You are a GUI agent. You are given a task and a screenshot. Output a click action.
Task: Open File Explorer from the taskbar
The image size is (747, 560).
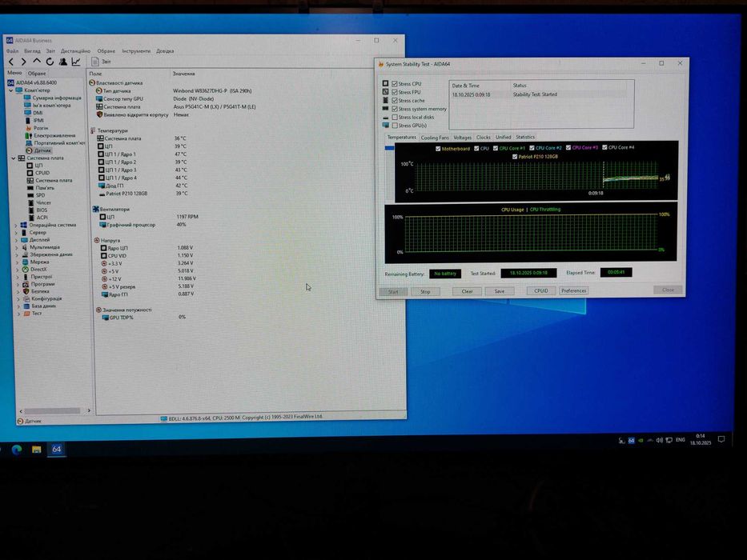click(x=37, y=450)
